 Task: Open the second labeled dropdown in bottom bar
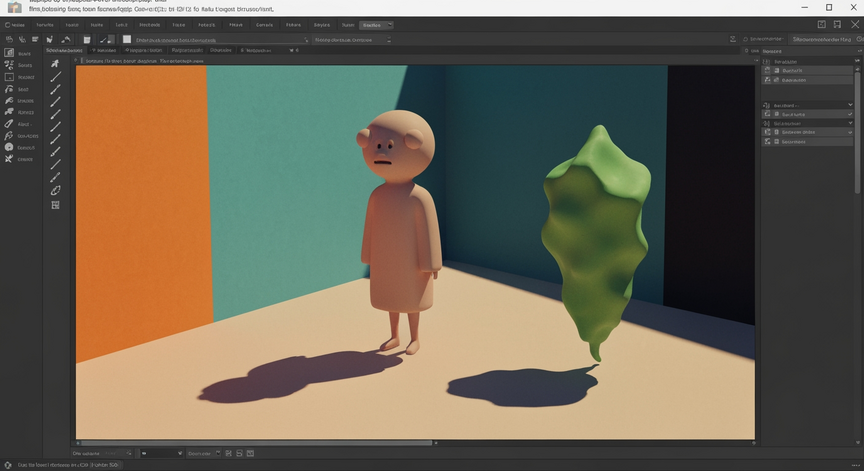click(x=203, y=453)
